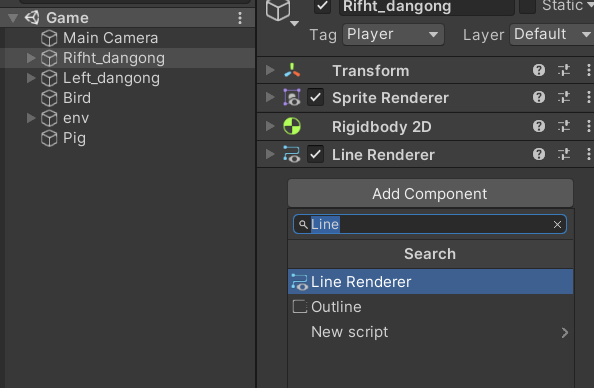Click the GameObject cube icon picker in Inspector
Viewport: 594px width, 388px height.
pos(281,11)
